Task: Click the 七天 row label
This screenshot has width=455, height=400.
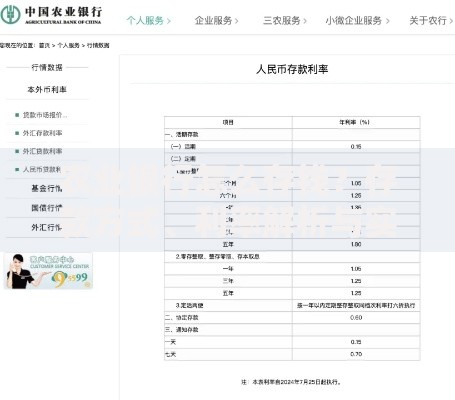Action: tap(171, 354)
